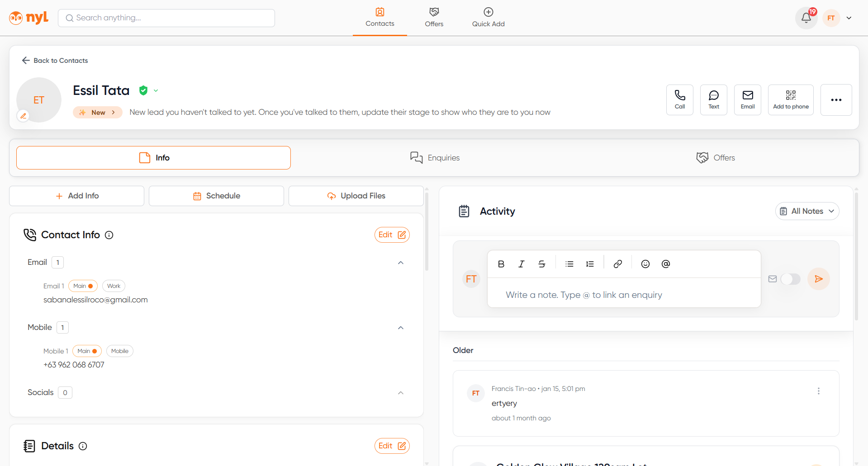
Task: Apply bold formatting in note editor
Action: [x=501, y=264]
